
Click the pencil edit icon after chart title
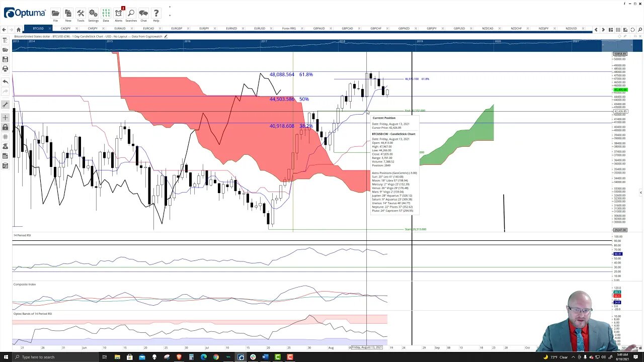click(166, 36)
